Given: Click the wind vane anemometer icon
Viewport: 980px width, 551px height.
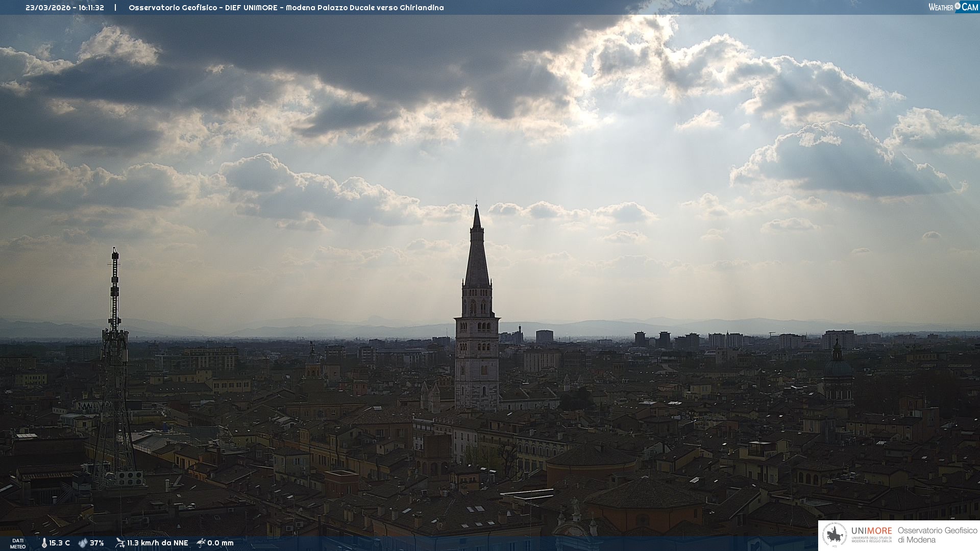Looking at the screenshot, I should pos(120,543).
